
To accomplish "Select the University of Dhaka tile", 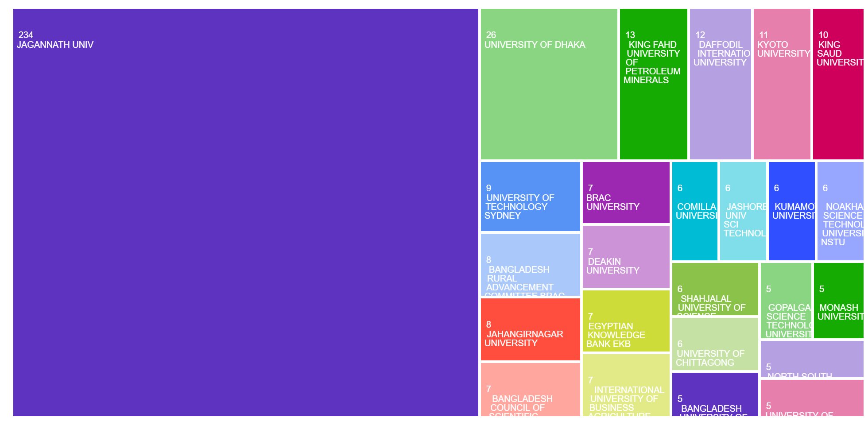I will [549, 84].
